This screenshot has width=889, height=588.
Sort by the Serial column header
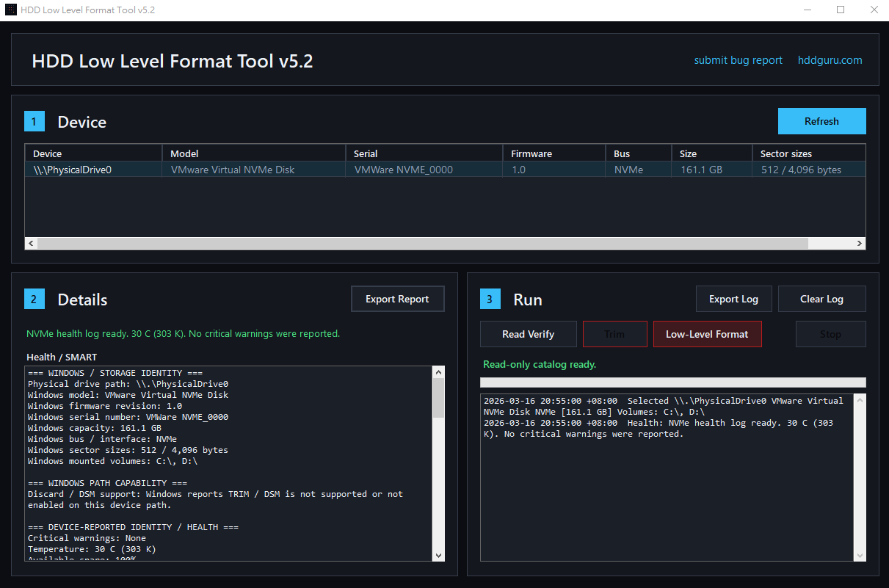pyautogui.click(x=424, y=153)
